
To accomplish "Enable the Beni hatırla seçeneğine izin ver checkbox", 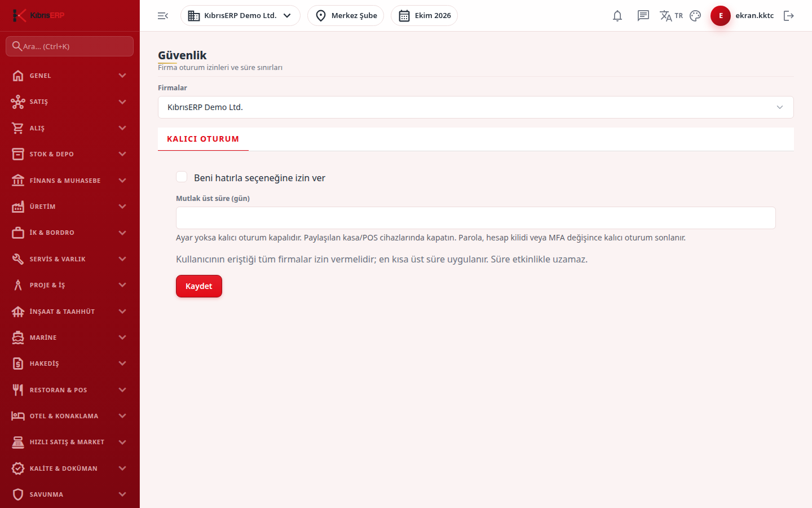I will coord(182,177).
